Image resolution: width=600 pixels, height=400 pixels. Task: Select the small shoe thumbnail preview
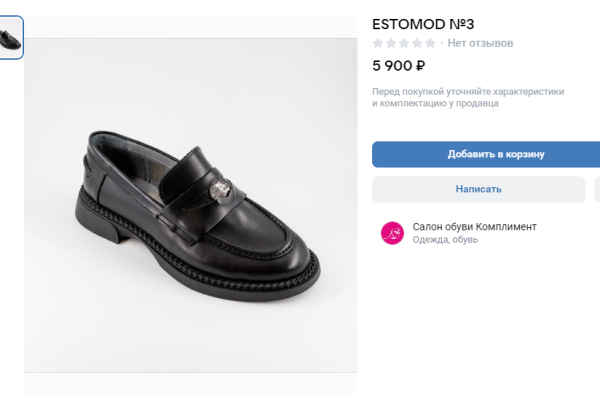(10, 37)
